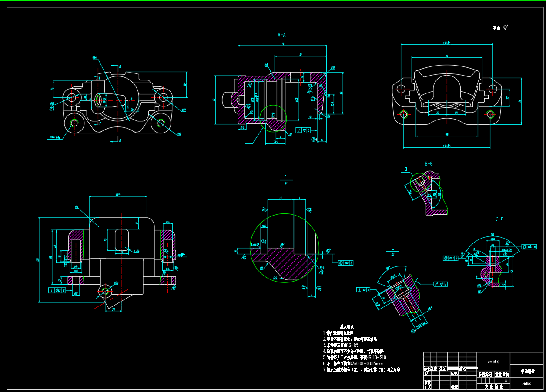Screen dimensions: 546x392
Task: Click the "C-C" section view label
Action: (x=499, y=219)
